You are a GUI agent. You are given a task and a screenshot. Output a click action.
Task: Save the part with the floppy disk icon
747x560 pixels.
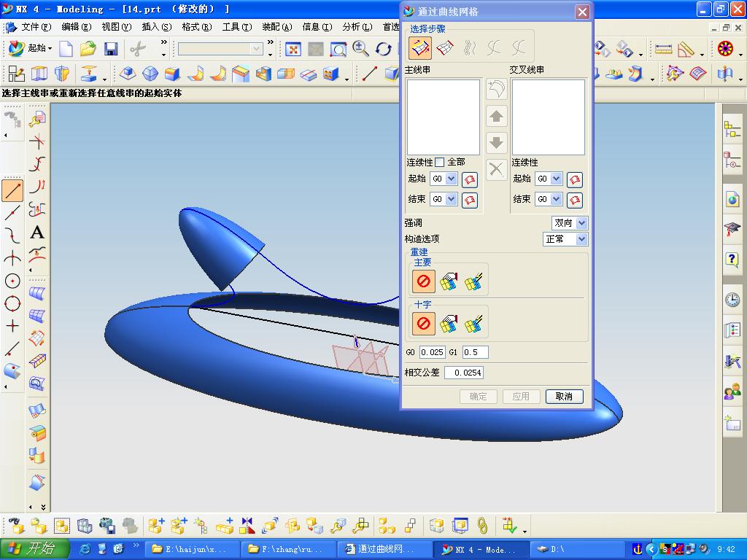[x=111, y=49]
